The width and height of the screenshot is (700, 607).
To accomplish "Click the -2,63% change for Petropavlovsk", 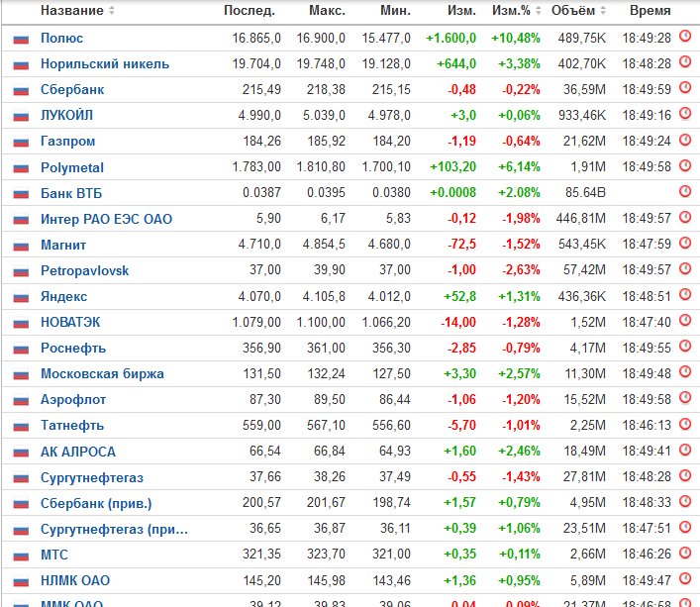I will click(x=522, y=270).
